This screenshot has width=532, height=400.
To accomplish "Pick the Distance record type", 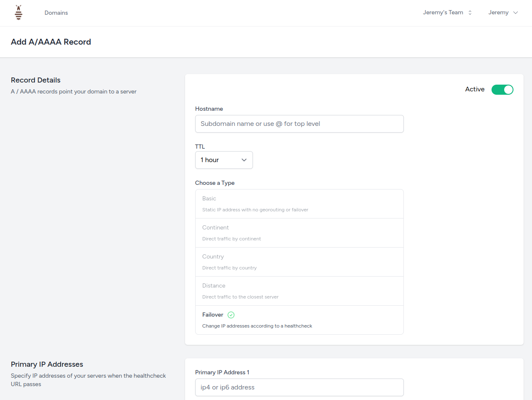I will pos(299,291).
